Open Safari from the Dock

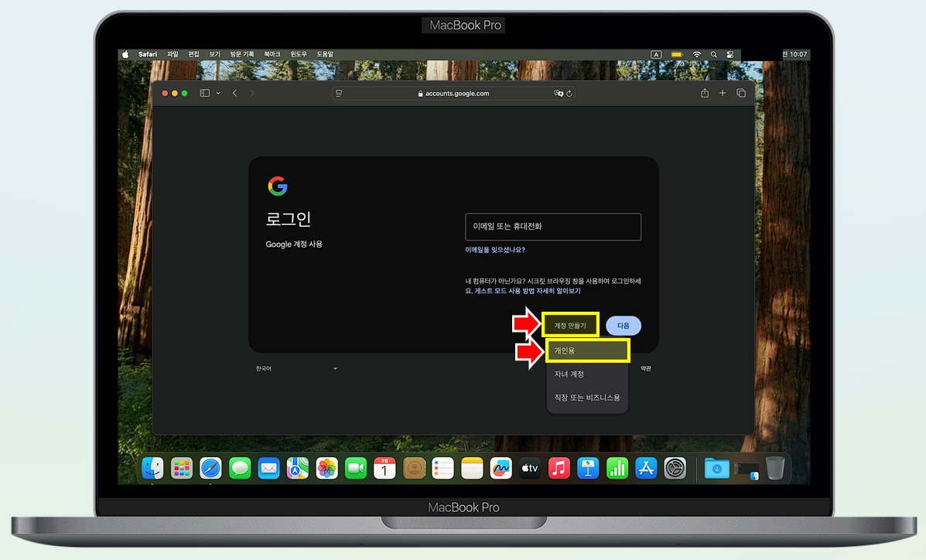tap(211, 469)
